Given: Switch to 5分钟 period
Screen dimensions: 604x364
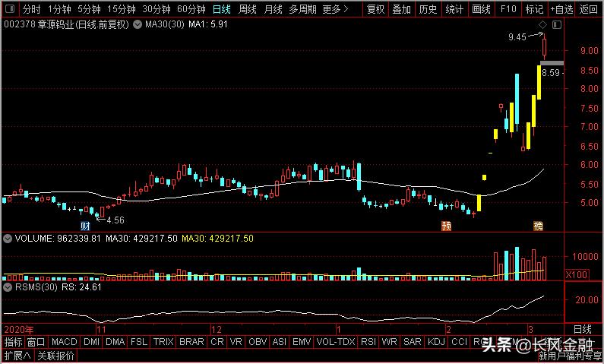Looking at the screenshot, I should (89, 9).
